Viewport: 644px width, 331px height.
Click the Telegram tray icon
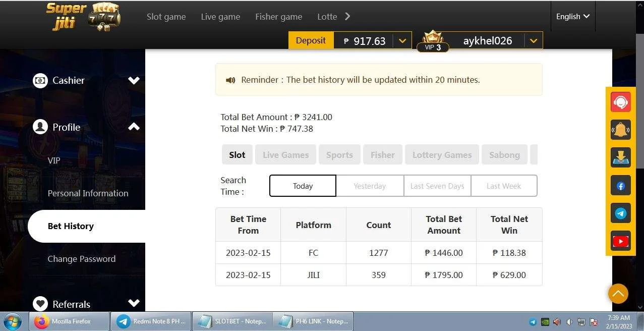coord(533,322)
